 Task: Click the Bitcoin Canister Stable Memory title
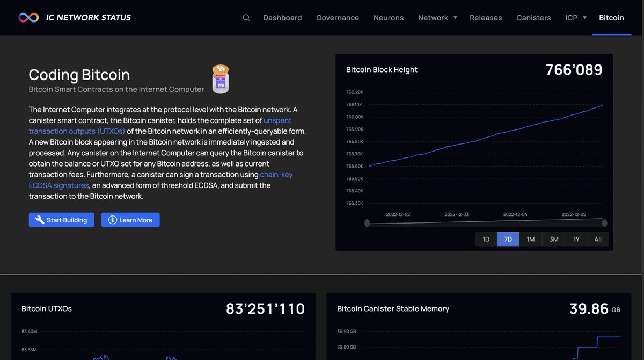393,308
